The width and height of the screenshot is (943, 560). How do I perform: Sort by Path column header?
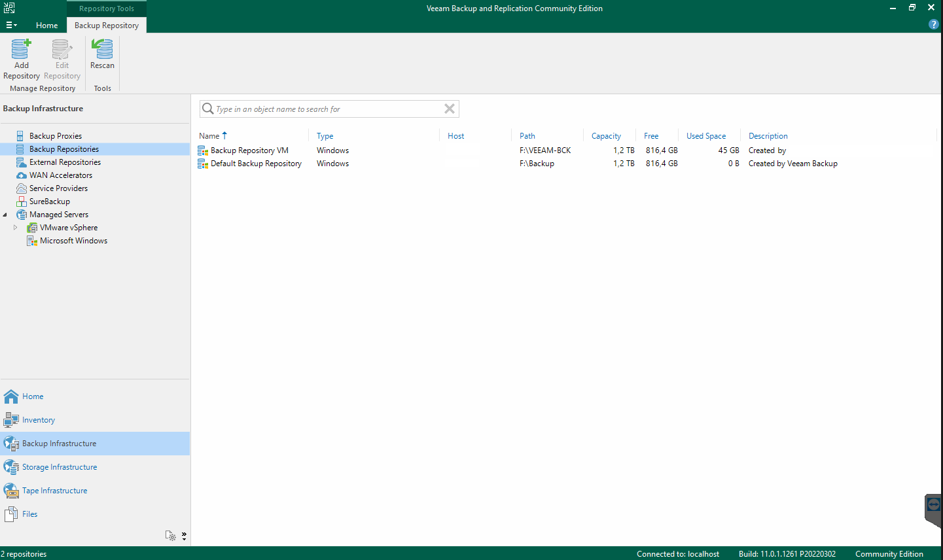pos(527,136)
